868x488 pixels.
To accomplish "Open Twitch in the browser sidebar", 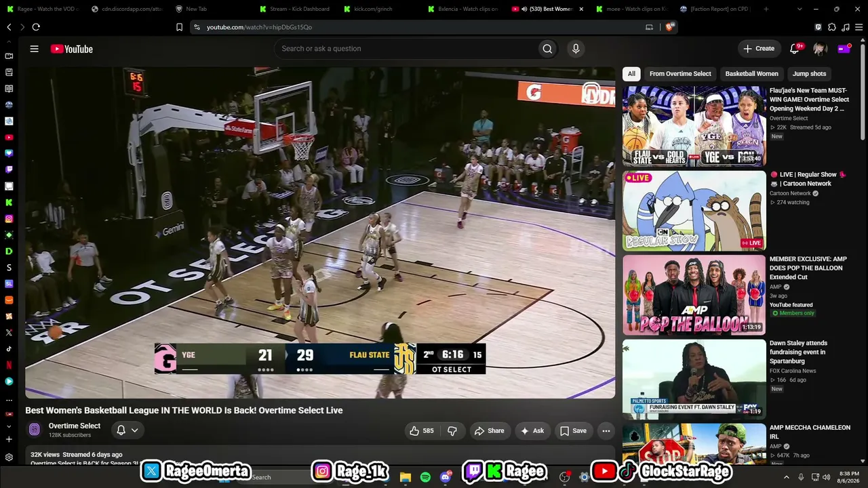I will point(9,170).
